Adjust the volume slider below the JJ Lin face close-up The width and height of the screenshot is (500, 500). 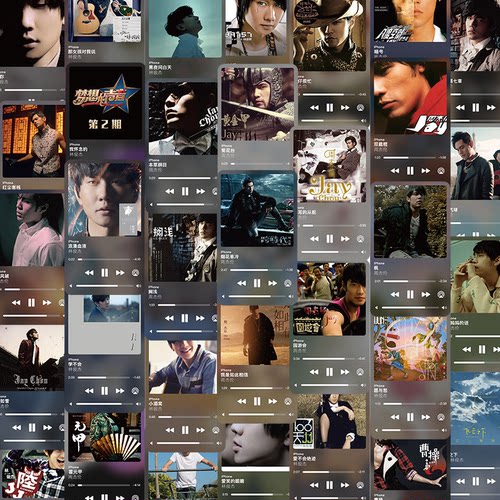pos(105,286)
